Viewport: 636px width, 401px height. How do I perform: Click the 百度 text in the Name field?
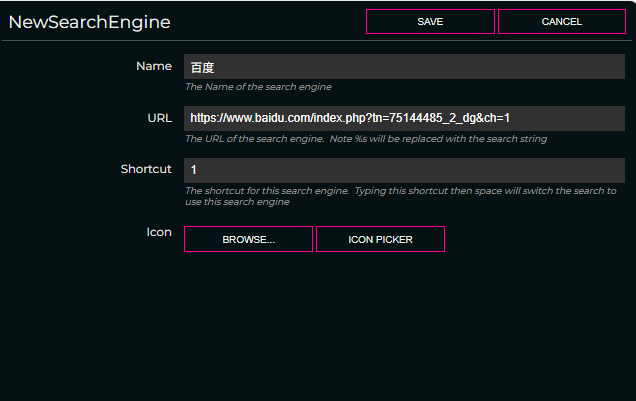point(202,68)
